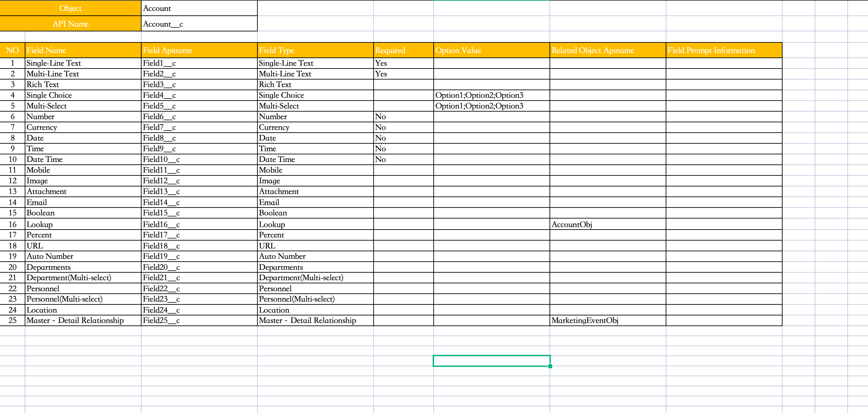Click 'Personnel(Multi-select)' field type cell
868x413 pixels.
click(x=315, y=299)
